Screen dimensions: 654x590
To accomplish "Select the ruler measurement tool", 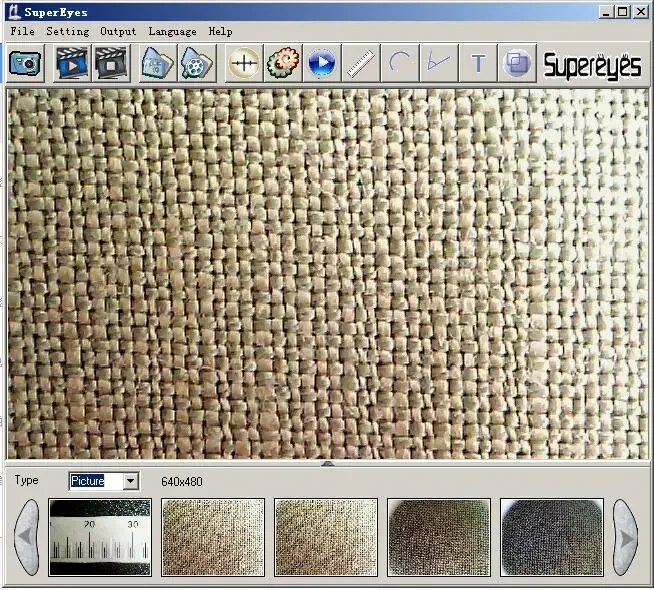I will (x=361, y=63).
